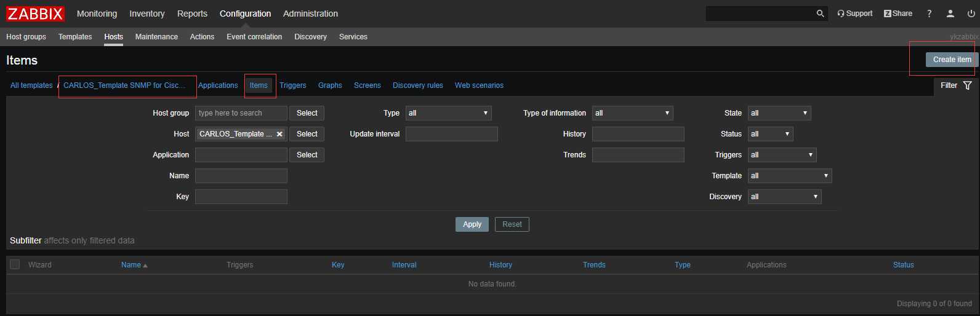The image size is (980, 316).
Task: Sort by the Name column
Action: point(134,265)
